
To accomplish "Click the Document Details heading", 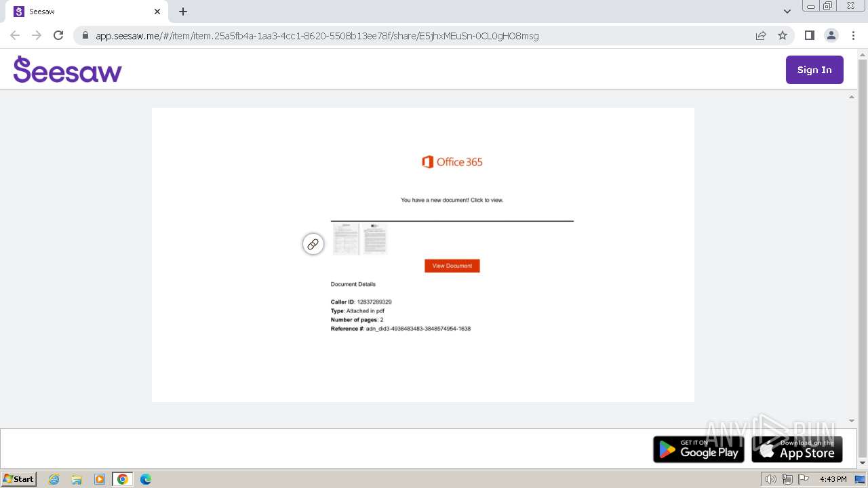I will click(353, 284).
